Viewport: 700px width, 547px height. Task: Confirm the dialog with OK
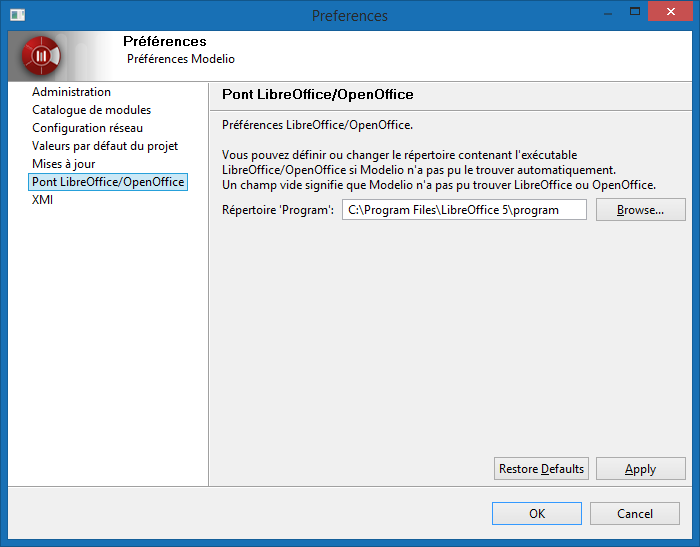(537, 514)
